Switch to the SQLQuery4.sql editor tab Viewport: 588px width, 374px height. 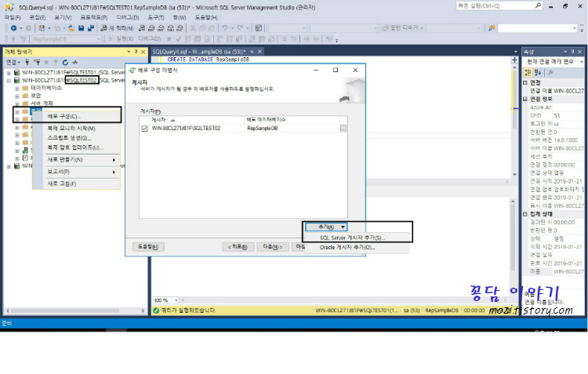pos(199,52)
